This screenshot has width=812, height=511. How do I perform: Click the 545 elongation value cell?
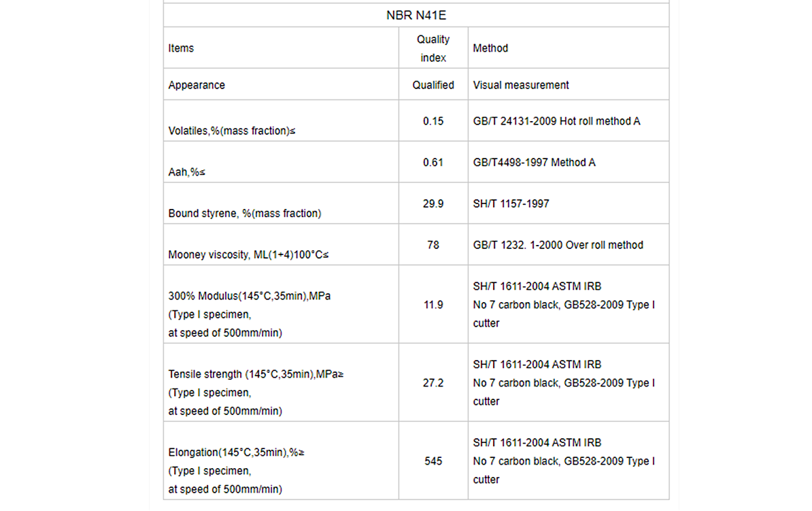(x=433, y=461)
